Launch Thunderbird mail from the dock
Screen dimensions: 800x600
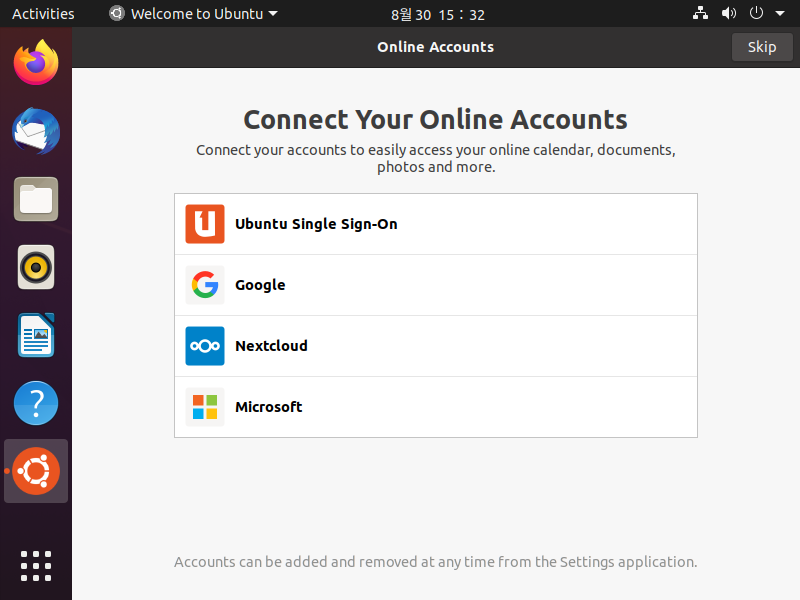click(x=36, y=131)
